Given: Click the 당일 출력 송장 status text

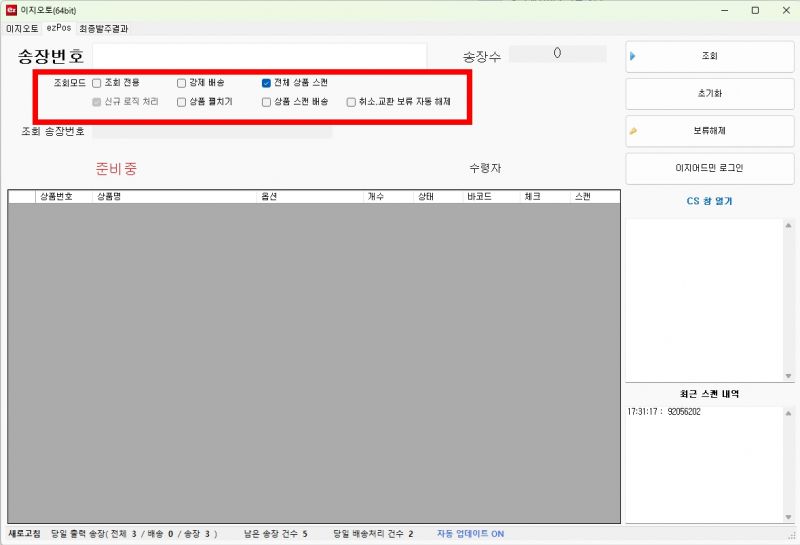Looking at the screenshot, I should 134,534.
